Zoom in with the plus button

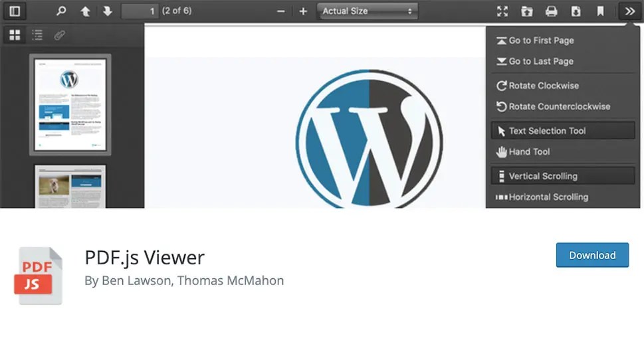(303, 11)
